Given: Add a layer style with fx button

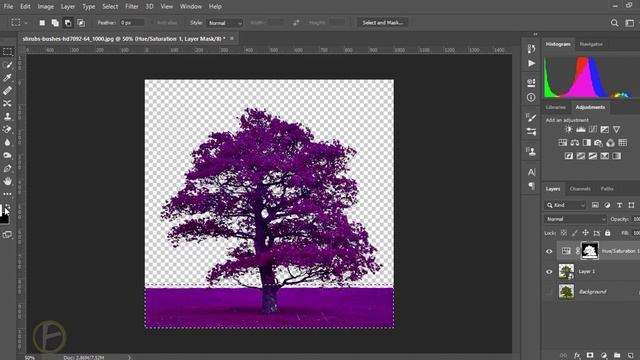Looking at the screenshot, I should click(x=577, y=356).
